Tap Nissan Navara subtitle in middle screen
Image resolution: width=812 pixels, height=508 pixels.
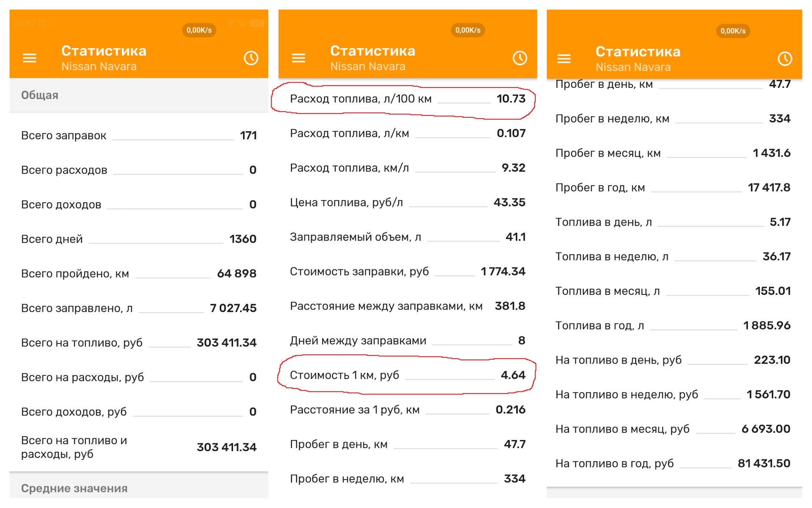click(368, 66)
